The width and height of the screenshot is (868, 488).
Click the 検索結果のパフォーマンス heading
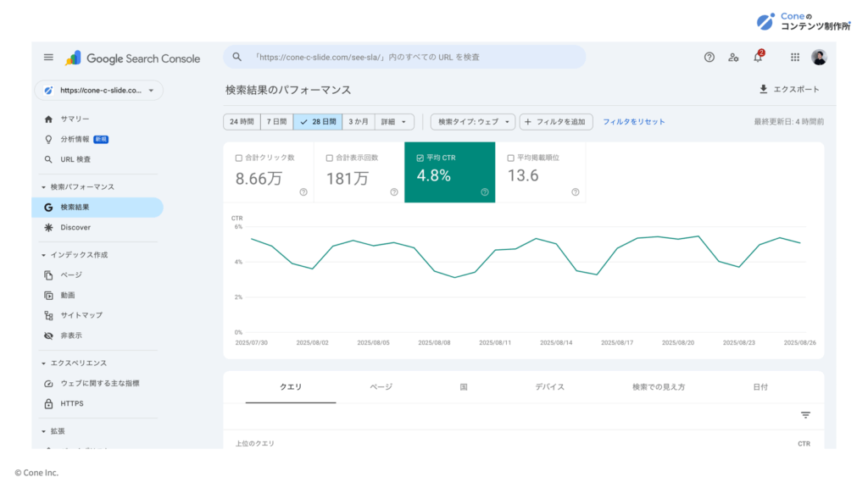[288, 90]
